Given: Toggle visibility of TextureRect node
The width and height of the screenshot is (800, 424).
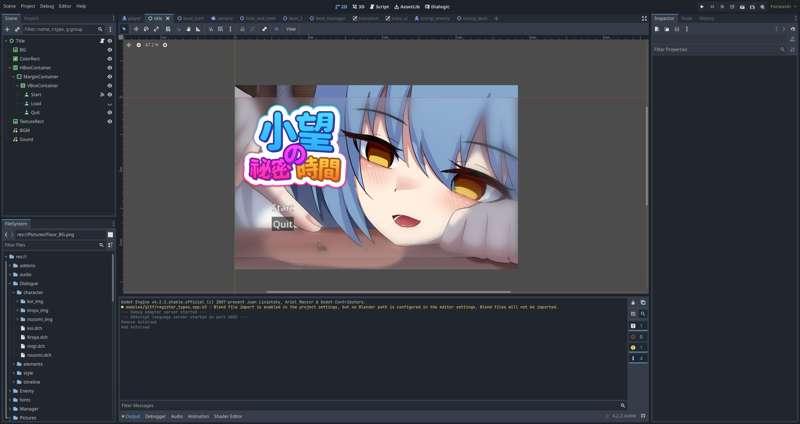Looking at the screenshot, I should (x=110, y=121).
